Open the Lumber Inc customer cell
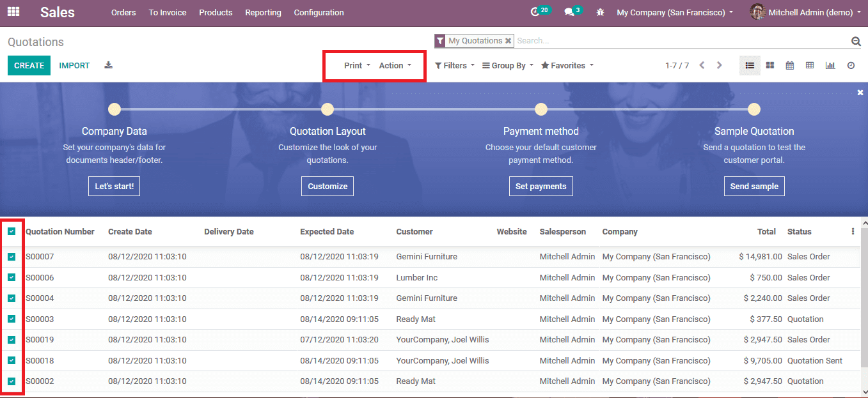This screenshot has width=868, height=398. point(416,277)
